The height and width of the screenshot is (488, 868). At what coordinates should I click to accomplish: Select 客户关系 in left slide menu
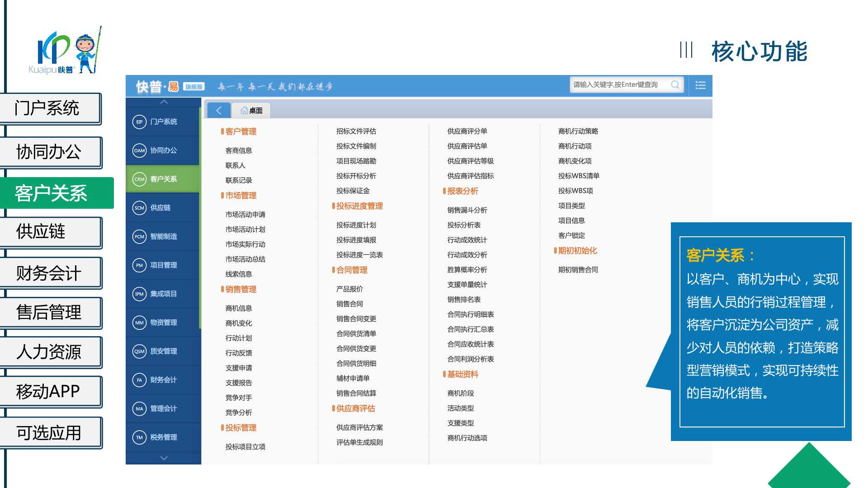51,193
